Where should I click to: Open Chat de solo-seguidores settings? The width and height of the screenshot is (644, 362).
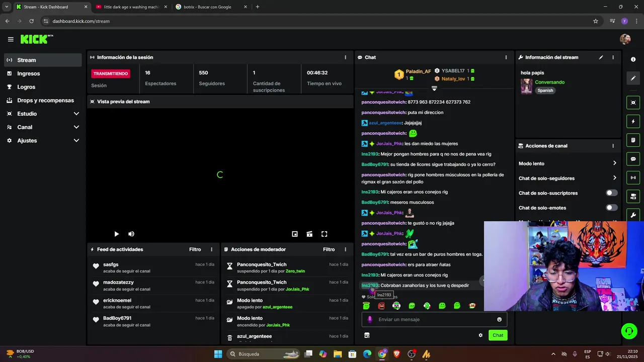[x=568, y=178]
